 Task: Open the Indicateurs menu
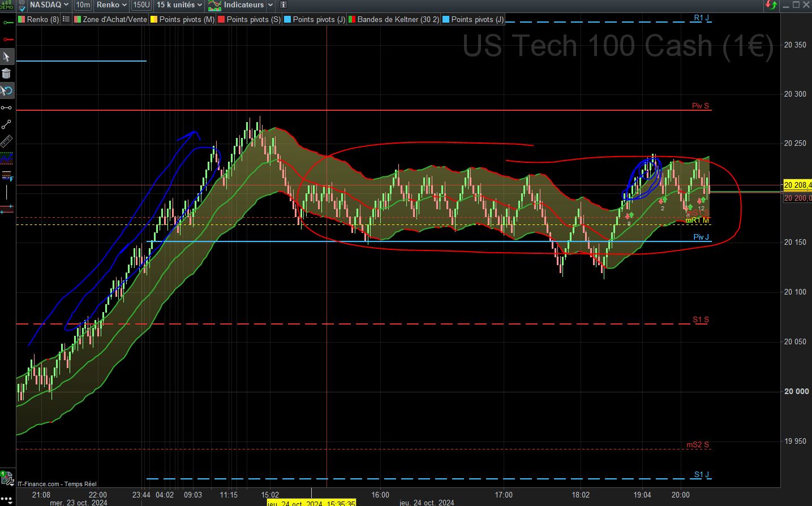[x=241, y=5]
